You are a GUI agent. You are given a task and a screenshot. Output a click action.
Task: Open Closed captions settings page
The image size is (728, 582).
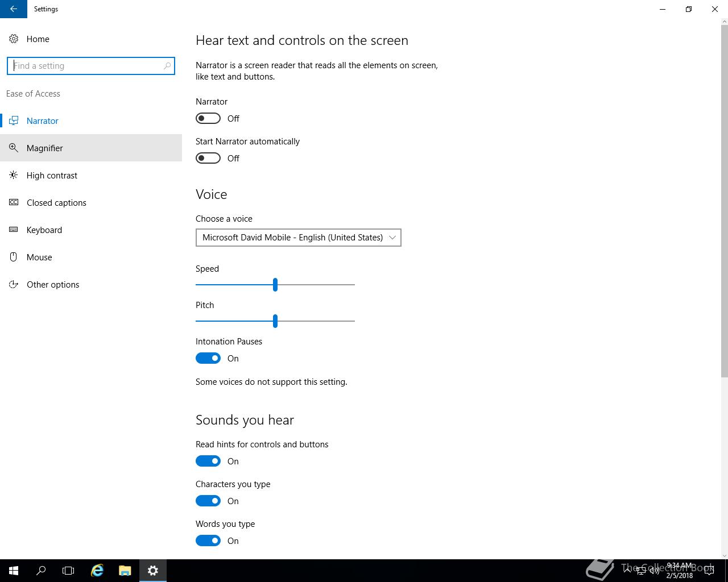91,202
